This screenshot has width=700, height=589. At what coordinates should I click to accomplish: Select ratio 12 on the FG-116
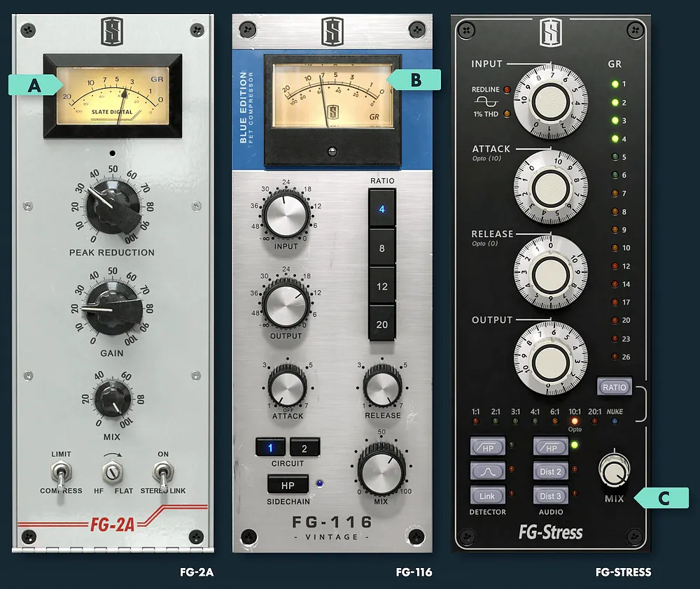click(x=381, y=287)
